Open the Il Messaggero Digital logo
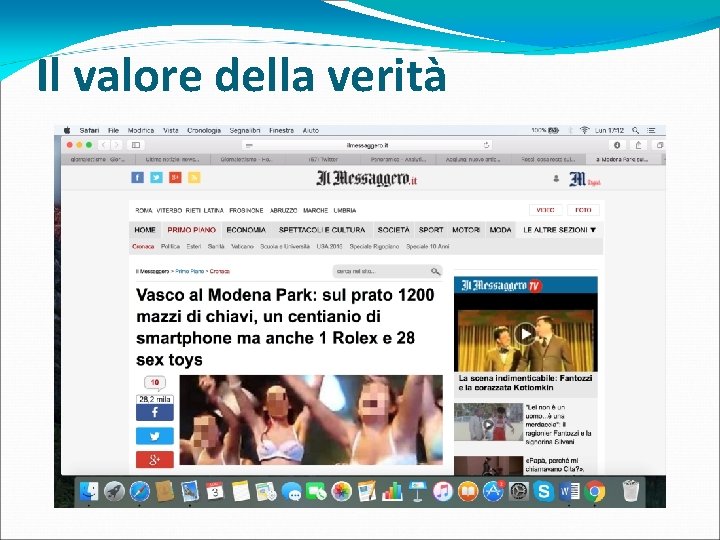The height and width of the screenshot is (540, 720). coord(585,179)
